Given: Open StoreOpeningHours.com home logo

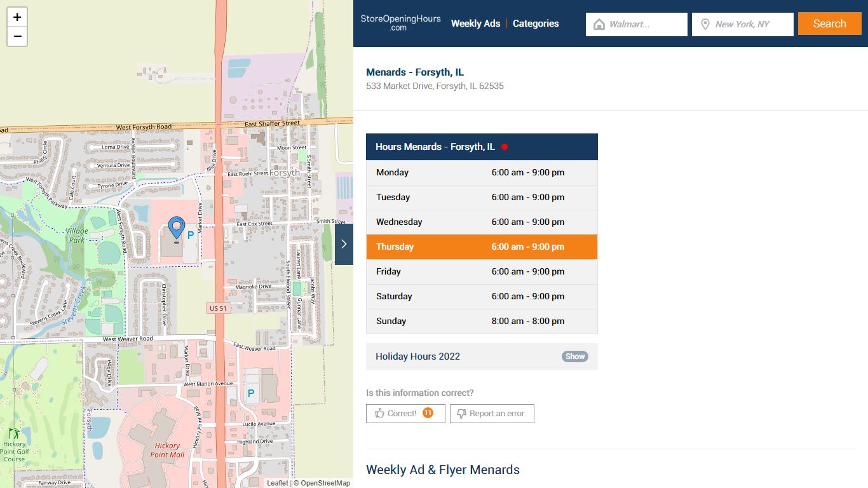Looking at the screenshot, I should 400,23.
